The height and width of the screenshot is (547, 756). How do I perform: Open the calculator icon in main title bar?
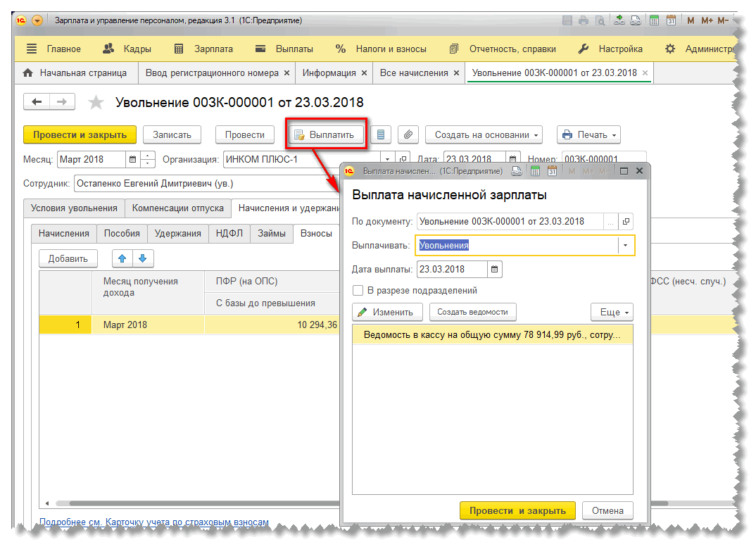click(x=654, y=20)
